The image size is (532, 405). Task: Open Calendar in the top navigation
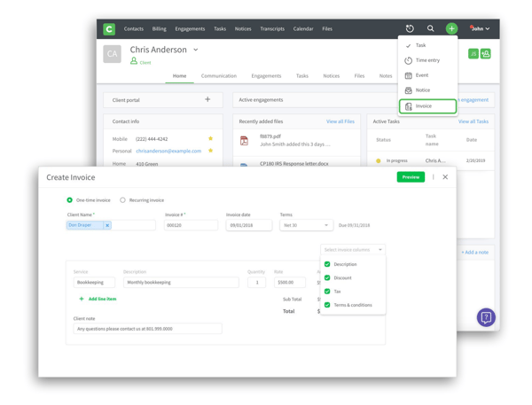click(x=303, y=29)
